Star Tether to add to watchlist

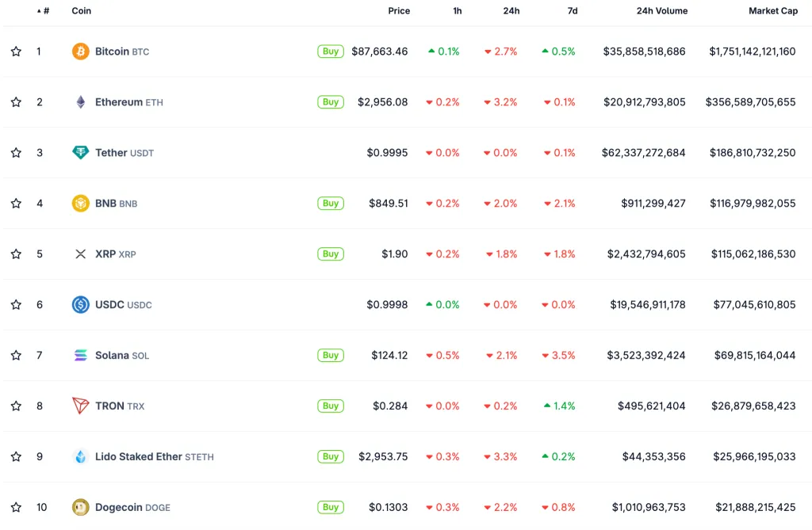pos(16,153)
